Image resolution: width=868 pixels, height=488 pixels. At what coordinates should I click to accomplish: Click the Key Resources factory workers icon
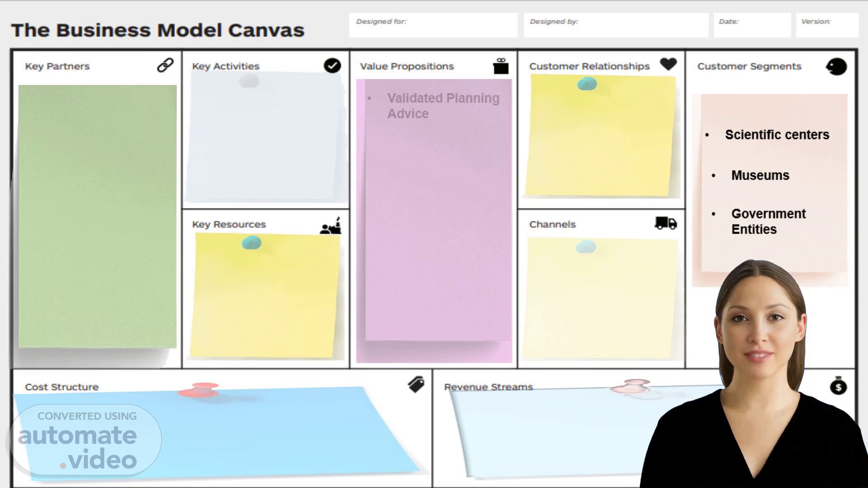pyautogui.click(x=330, y=225)
